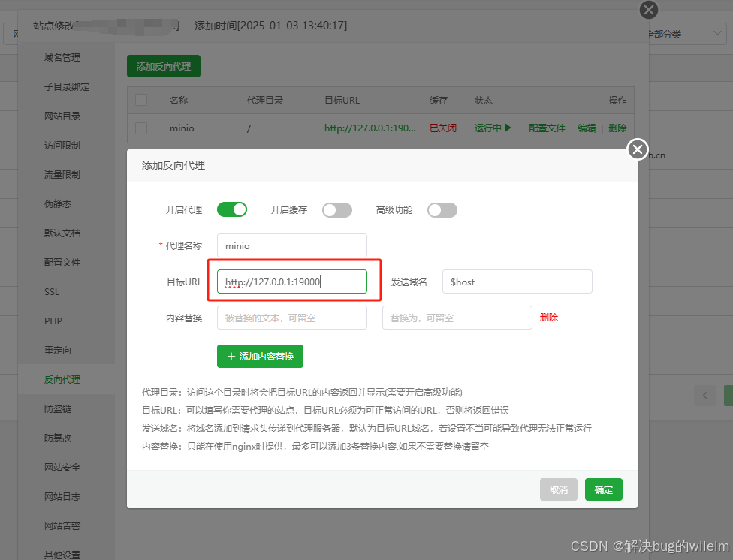
Task: Click the 名称 column header
Action: (178, 100)
